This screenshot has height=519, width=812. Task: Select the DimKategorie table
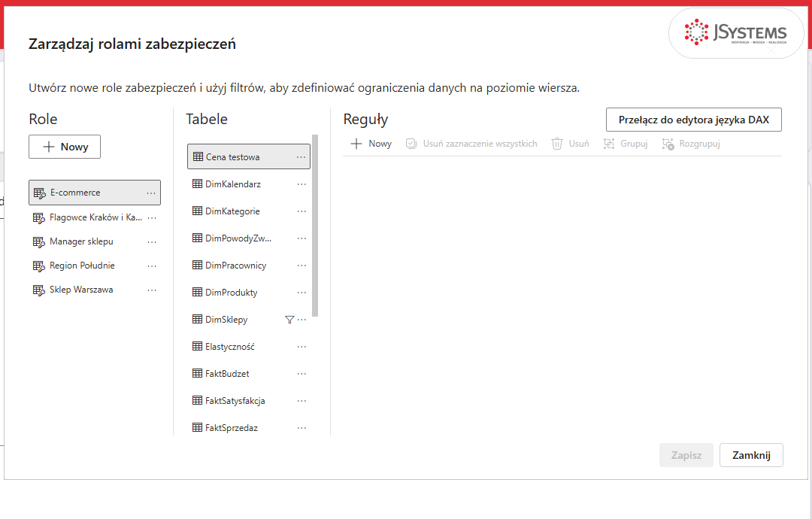[x=249, y=211]
